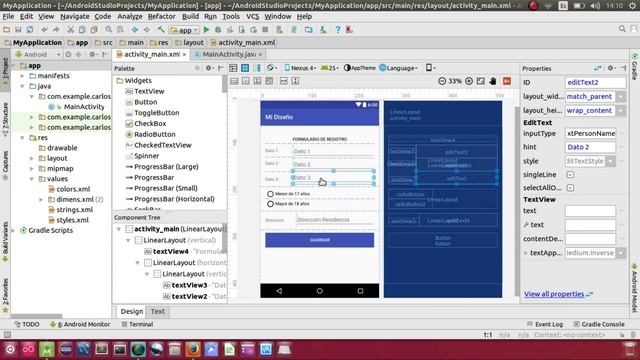Click the Make Project hammer icon

coord(161,29)
